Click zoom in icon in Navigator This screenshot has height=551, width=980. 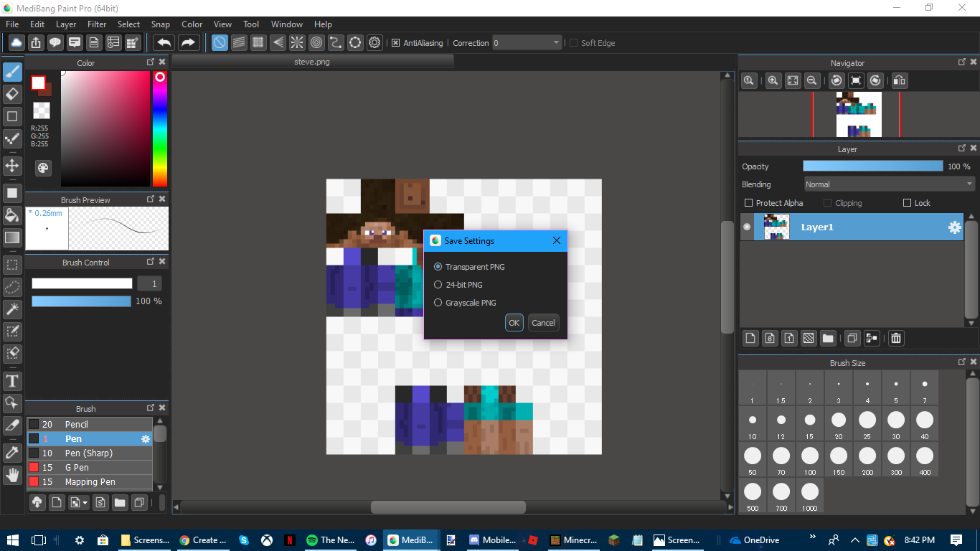point(773,81)
